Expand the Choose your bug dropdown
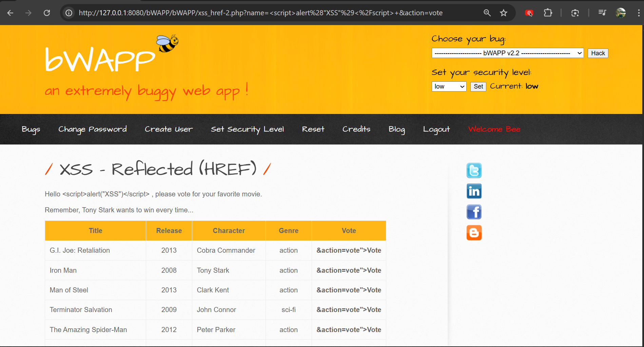Image resolution: width=644 pixels, height=347 pixels. coord(507,53)
